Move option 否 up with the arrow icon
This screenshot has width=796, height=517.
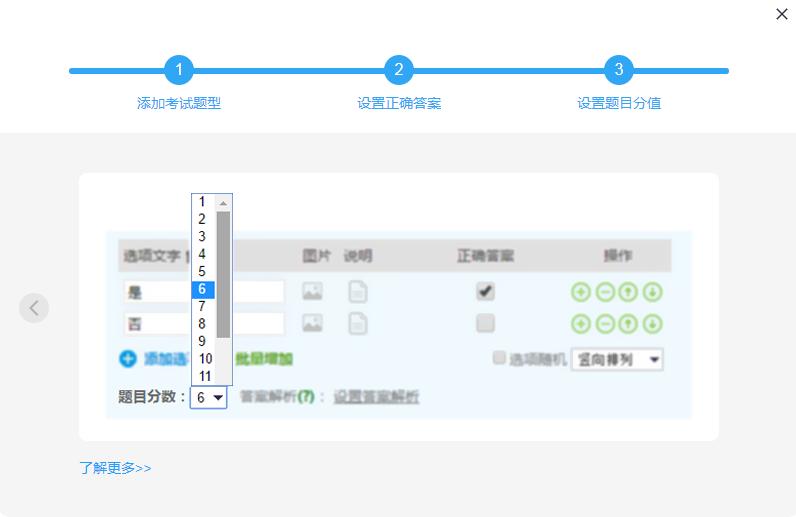pyautogui.click(x=628, y=324)
